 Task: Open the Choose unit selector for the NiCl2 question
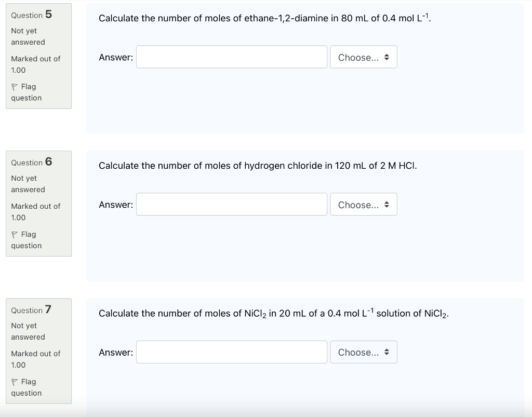click(363, 352)
